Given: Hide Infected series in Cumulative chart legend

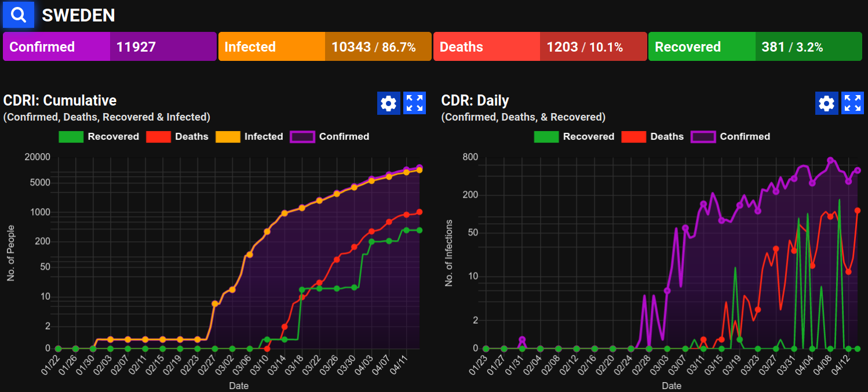Looking at the screenshot, I should click(x=249, y=137).
